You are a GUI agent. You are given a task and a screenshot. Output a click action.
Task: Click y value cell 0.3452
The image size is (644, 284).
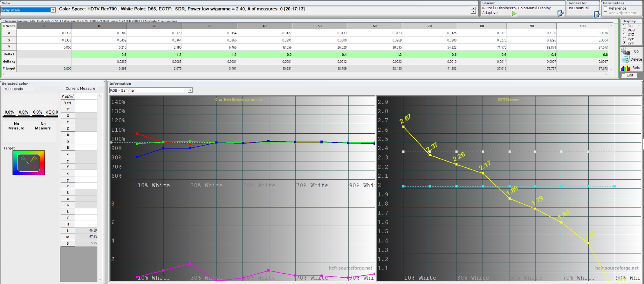click(x=99, y=40)
